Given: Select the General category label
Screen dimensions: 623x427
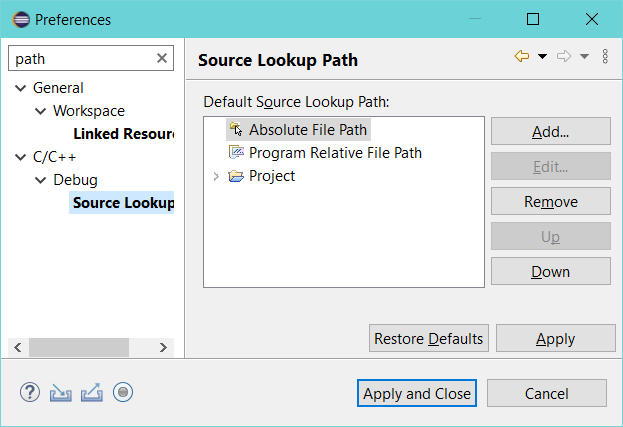Looking at the screenshot, I should pyautogui.click(x=58, y=88).
